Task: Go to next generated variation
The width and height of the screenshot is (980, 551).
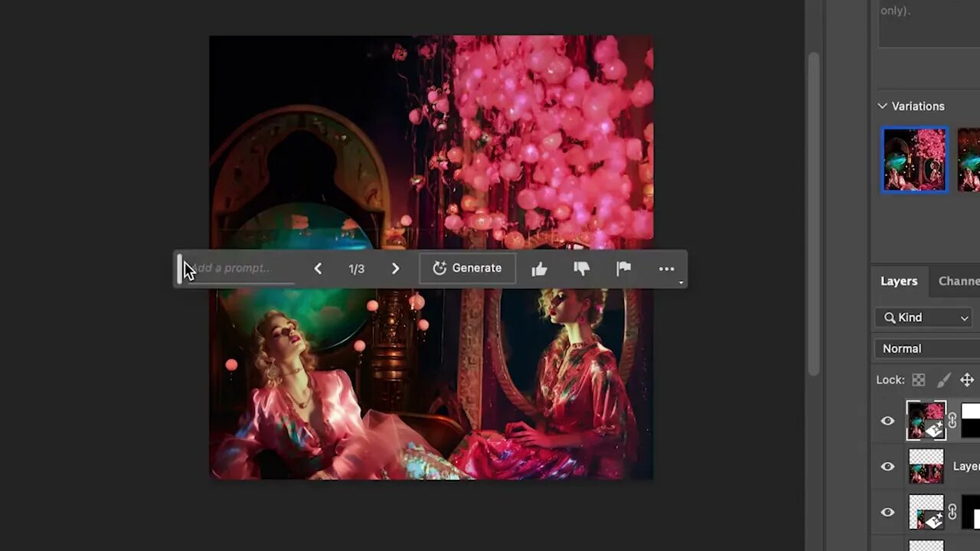Action: point(395,269)
